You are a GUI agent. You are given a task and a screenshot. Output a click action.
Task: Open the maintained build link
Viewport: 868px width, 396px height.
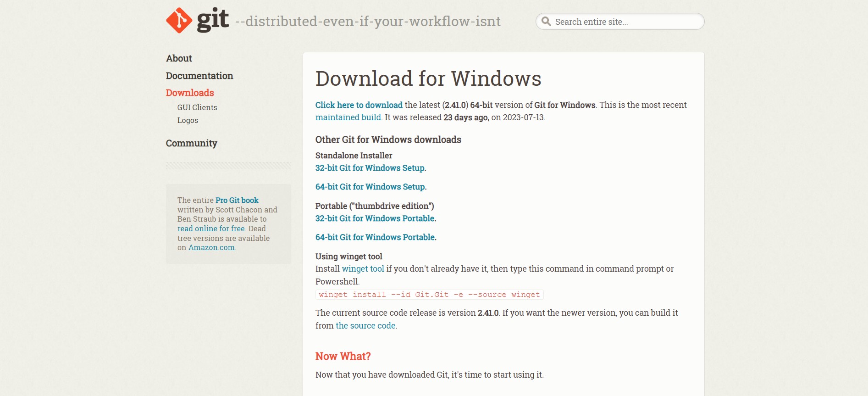tap(348, 117)
